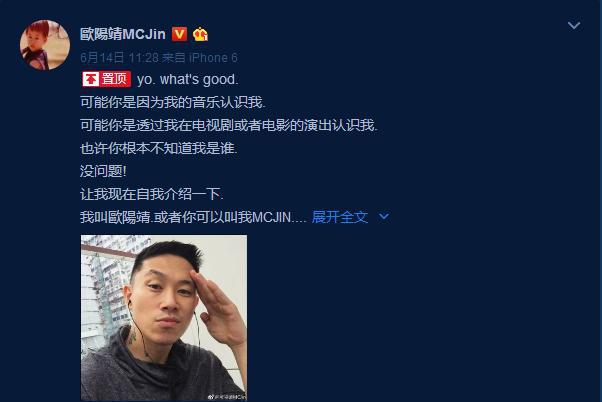Open the saluting selfie photo thumbnail
The height and width of the screenshot is (402, 602).
[164, 318]
